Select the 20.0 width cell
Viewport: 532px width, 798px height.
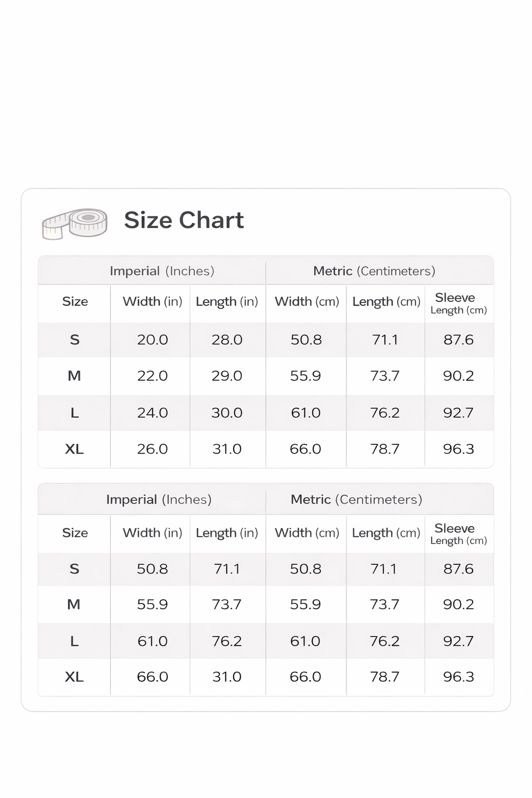click(152, 340)
